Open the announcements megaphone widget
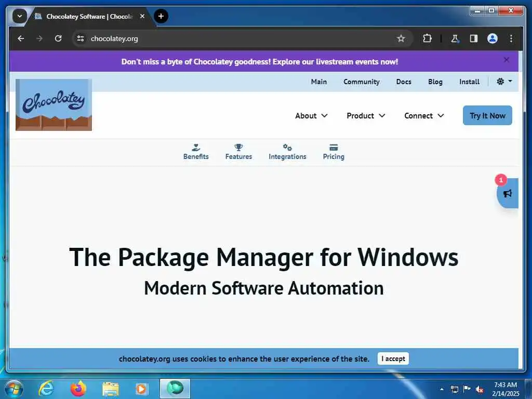The image size is (532, 399). pyautogui.click(x=508, y=193)
